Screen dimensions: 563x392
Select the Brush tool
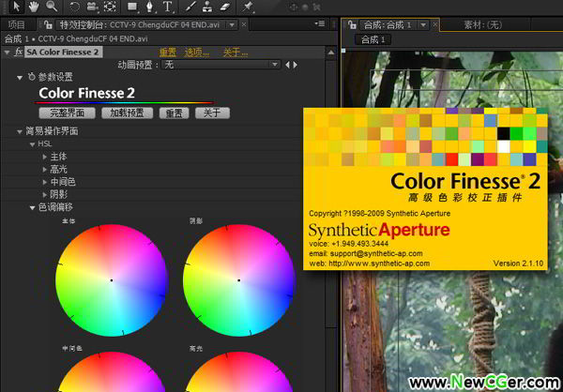[191, 7]
